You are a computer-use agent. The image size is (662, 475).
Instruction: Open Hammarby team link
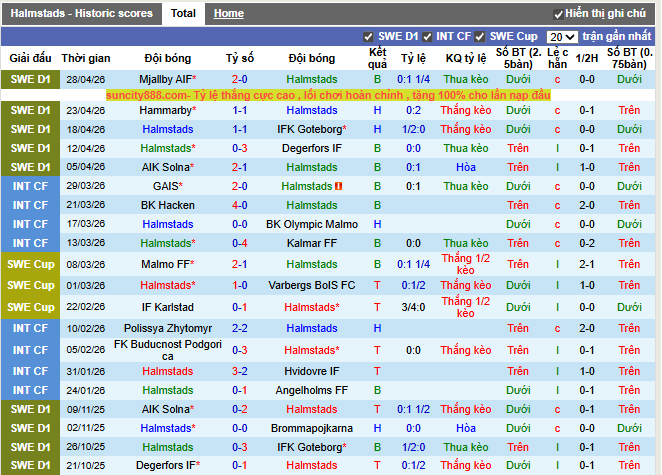[168, 111]
